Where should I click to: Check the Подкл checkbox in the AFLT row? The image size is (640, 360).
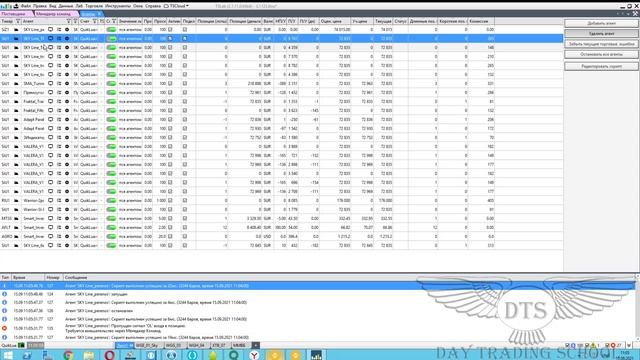pyautogui.click(x=185, y=228)
